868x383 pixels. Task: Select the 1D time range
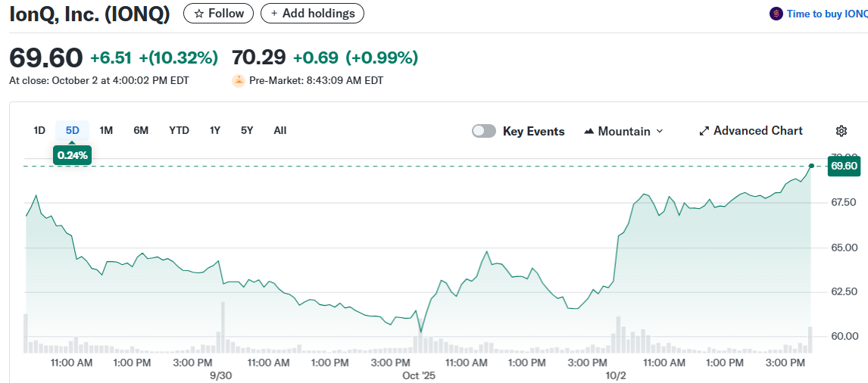[39, 130]
